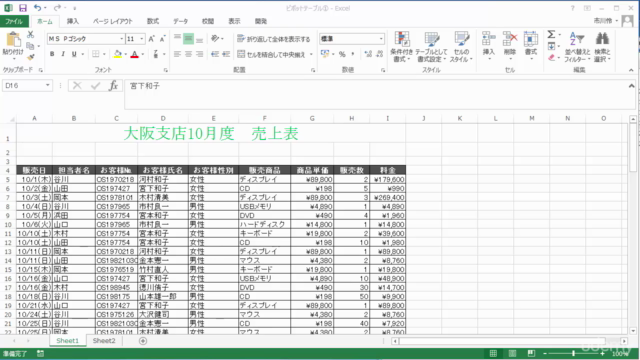
Task: Decrease font size with the small A icon
Action: click(162, 39)
